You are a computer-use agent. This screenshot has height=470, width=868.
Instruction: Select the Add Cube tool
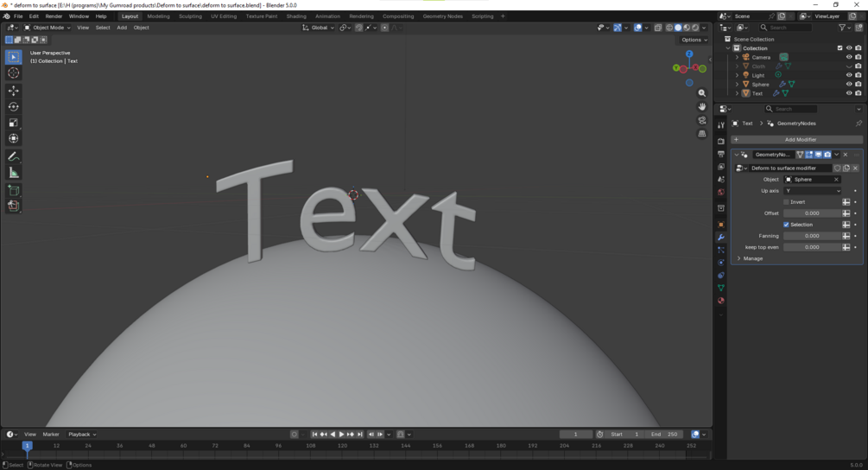[x=14, y=190]
